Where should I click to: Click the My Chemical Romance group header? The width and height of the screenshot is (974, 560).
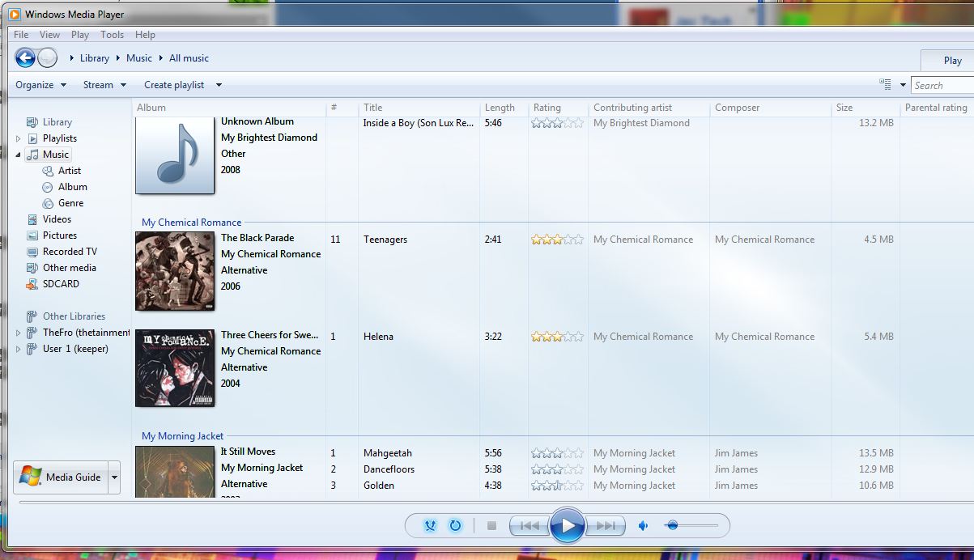[192, 223]
